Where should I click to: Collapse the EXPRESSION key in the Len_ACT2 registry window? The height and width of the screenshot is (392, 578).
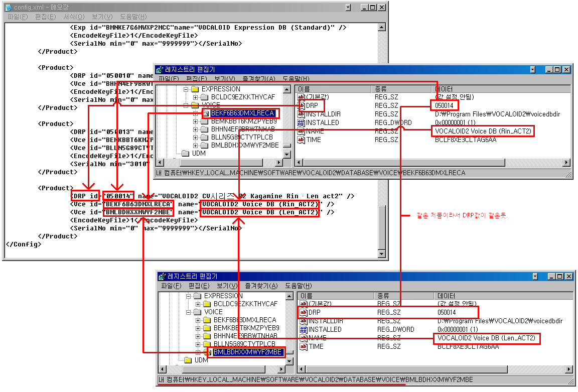pos(189,296)
